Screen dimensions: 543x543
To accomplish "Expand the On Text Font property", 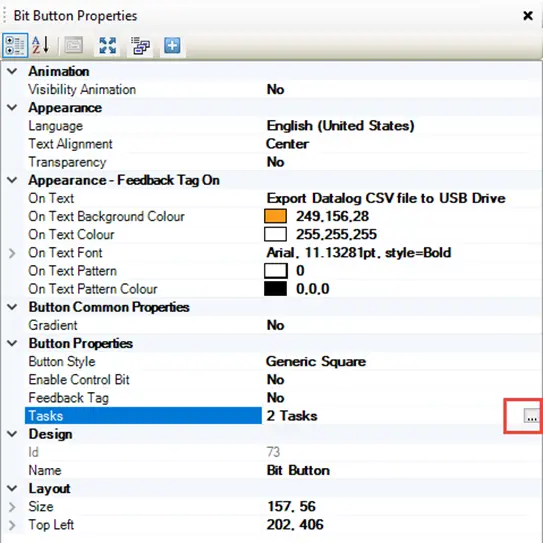I will point(12,253).
